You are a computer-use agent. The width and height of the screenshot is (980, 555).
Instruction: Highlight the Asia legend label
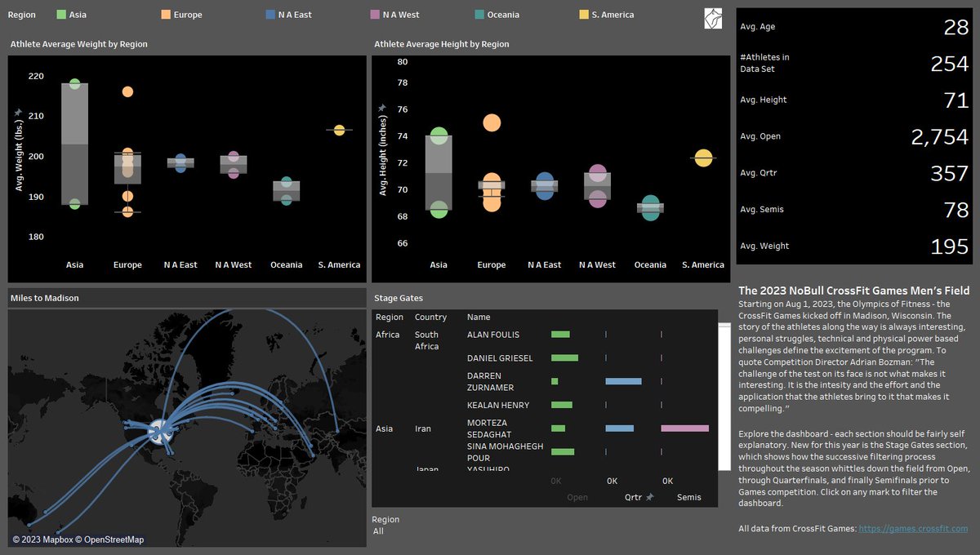coord(78,15)
